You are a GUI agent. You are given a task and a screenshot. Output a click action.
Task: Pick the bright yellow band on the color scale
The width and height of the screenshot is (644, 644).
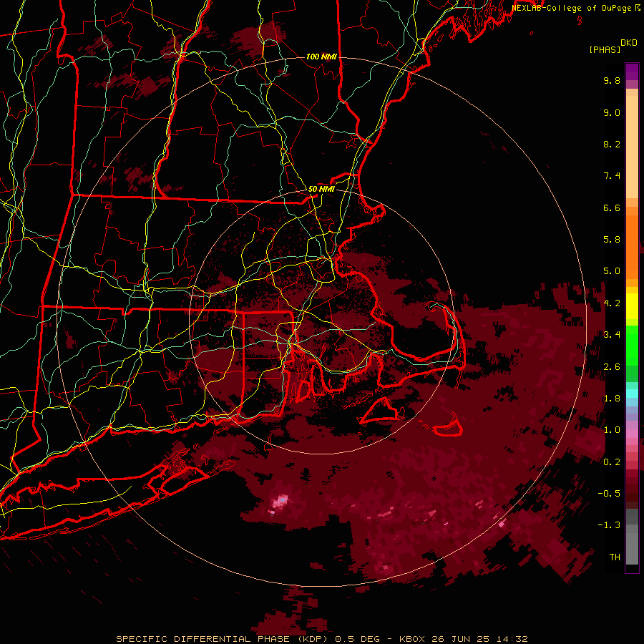[x=632, y=306]
